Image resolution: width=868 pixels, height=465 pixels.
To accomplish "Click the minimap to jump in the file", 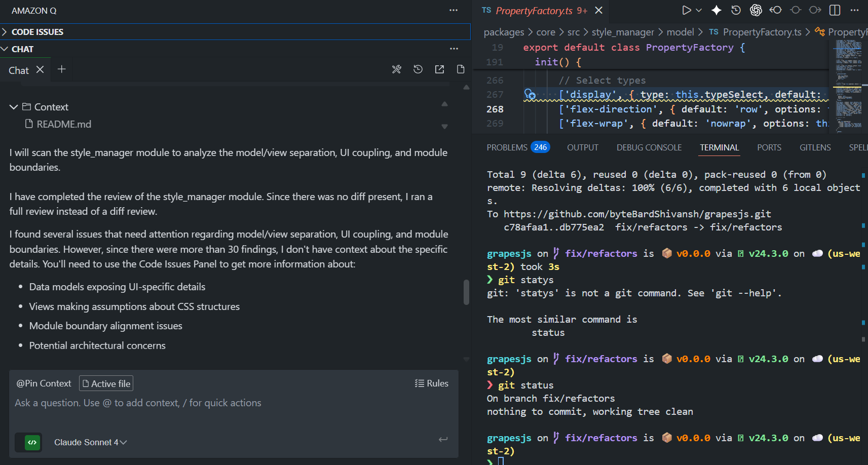I will 849,86.
